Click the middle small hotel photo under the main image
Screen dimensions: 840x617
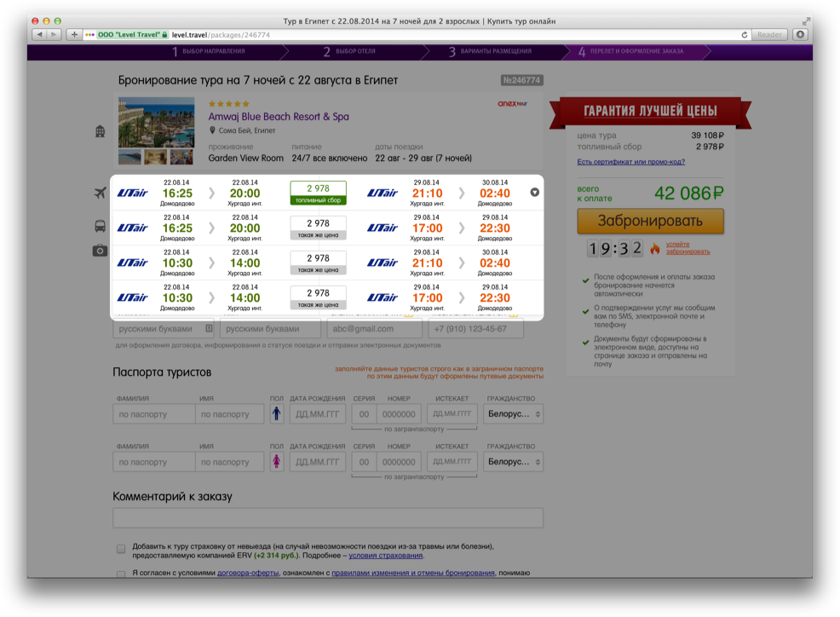click(x=155, y=157)
